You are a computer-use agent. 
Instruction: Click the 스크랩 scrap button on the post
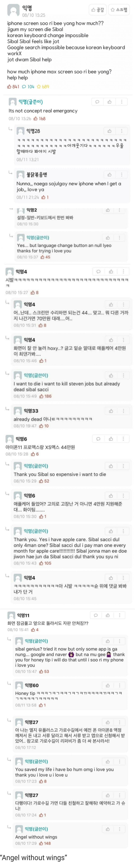119,10
